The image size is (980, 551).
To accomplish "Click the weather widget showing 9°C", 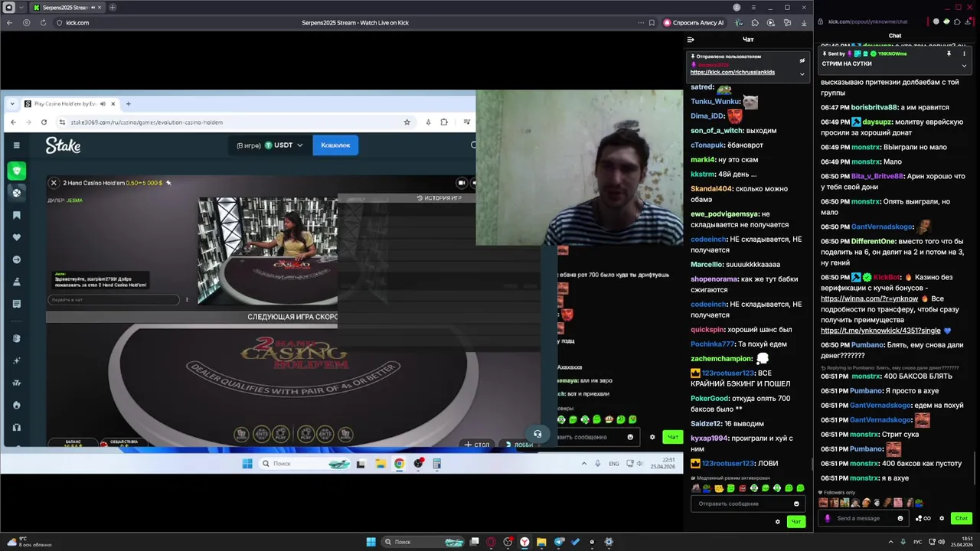I will [29, 542].
